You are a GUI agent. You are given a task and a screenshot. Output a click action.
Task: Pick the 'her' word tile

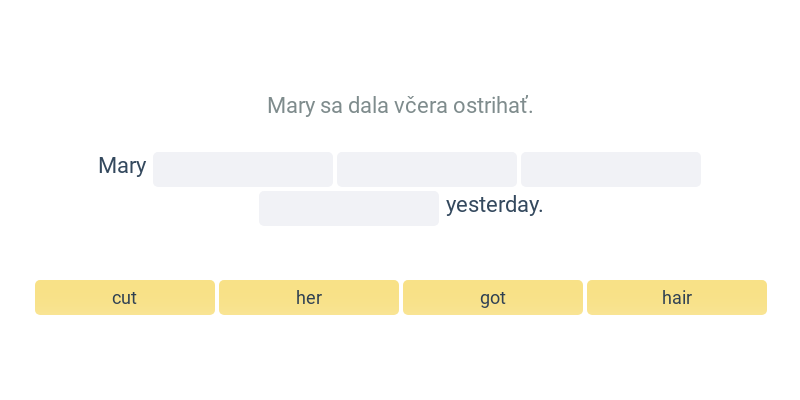[x=309, y=297]
